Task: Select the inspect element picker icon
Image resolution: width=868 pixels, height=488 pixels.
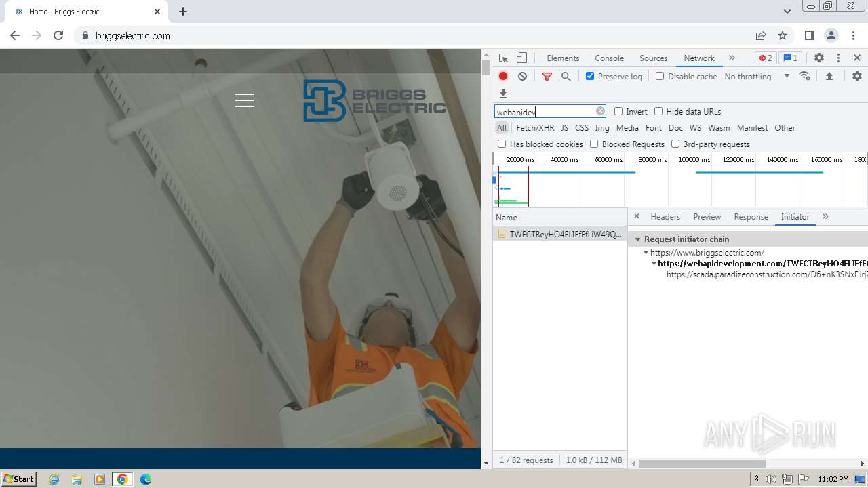Action: (x=503, y=58)
